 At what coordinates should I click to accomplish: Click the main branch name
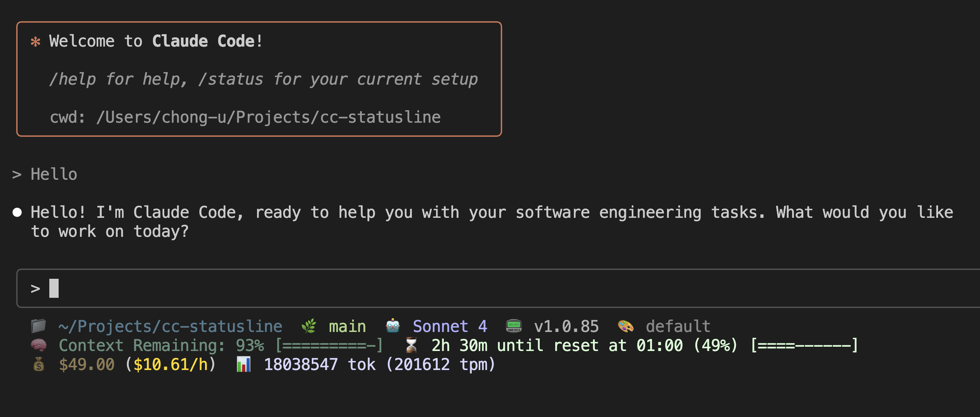point(348,327)
